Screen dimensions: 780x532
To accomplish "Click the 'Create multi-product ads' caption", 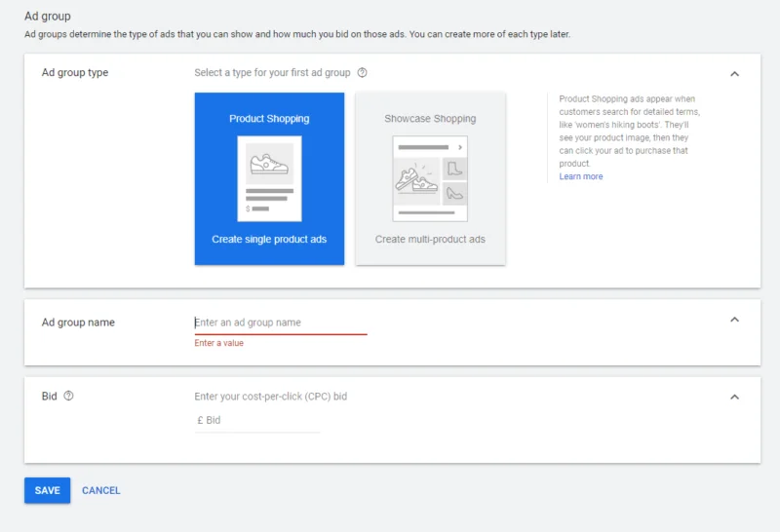I will [430, 239].
